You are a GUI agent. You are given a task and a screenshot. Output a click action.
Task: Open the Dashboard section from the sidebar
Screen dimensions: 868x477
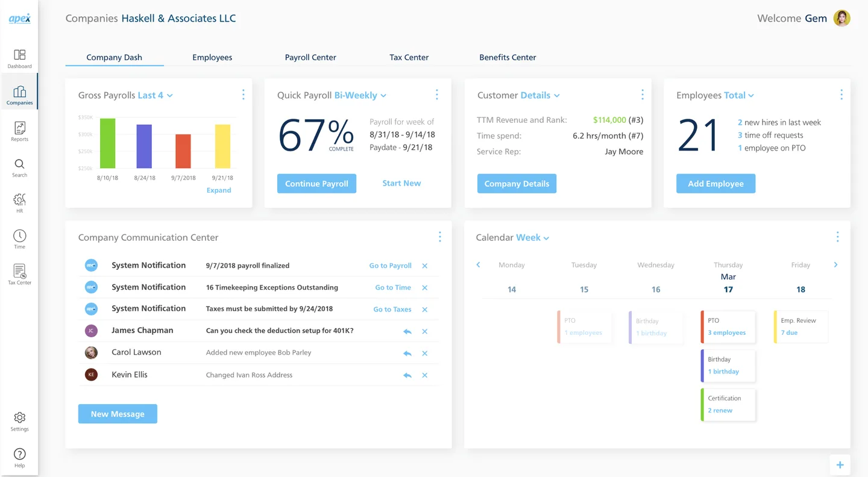[x=19, y=57]
